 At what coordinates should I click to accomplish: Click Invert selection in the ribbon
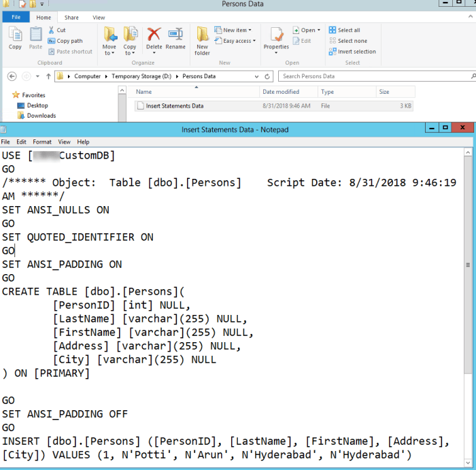[352, 52]
